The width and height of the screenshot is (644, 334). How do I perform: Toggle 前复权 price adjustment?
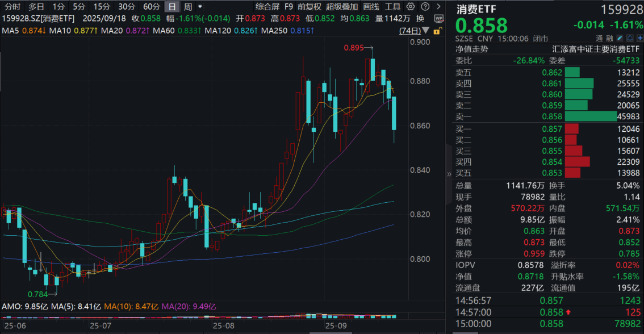[309, 7]
